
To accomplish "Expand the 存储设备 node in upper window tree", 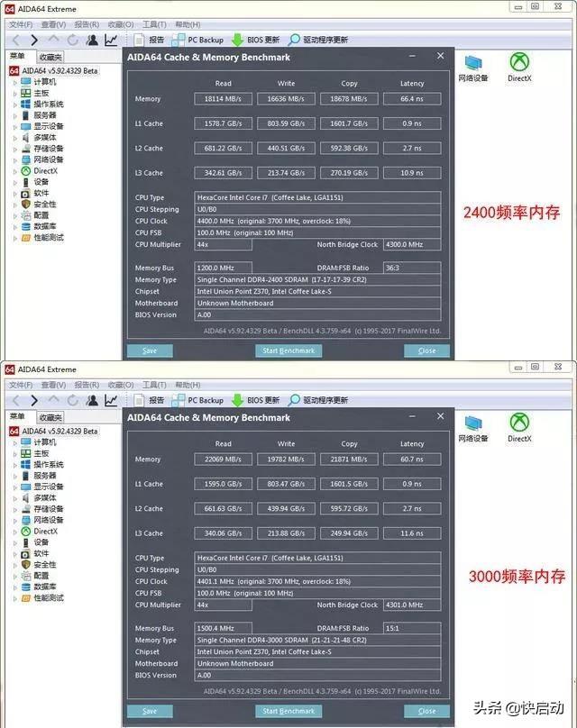I will pyautogui.click(x=14, y=149).
